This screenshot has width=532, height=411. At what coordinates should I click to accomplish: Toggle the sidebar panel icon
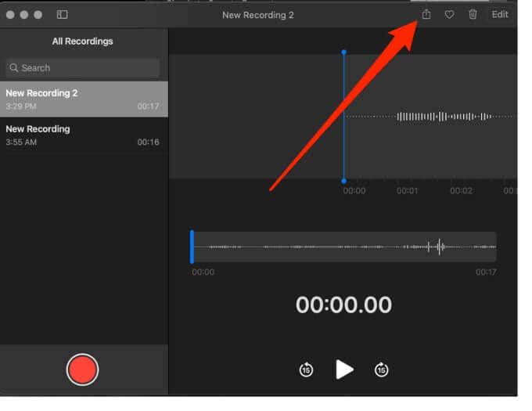point(63,15)
